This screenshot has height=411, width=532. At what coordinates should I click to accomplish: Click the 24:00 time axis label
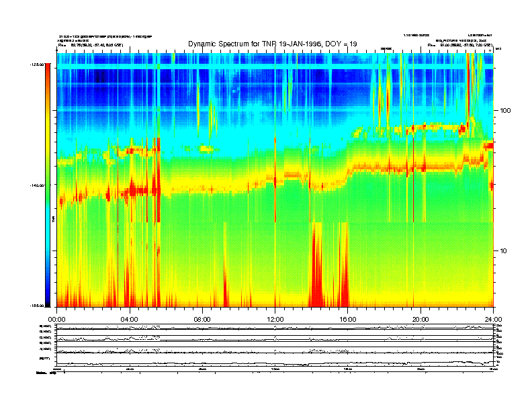click(x=493, y=320)
